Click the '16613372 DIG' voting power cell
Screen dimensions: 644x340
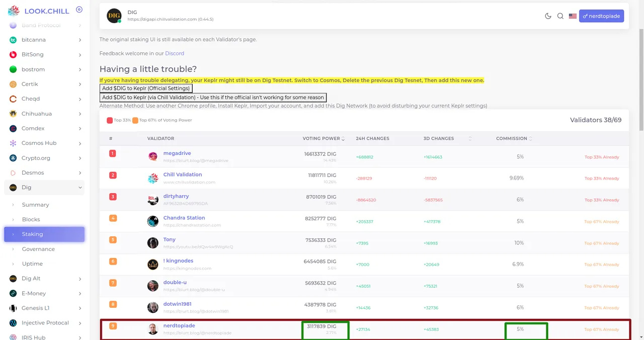coord(320,153)
